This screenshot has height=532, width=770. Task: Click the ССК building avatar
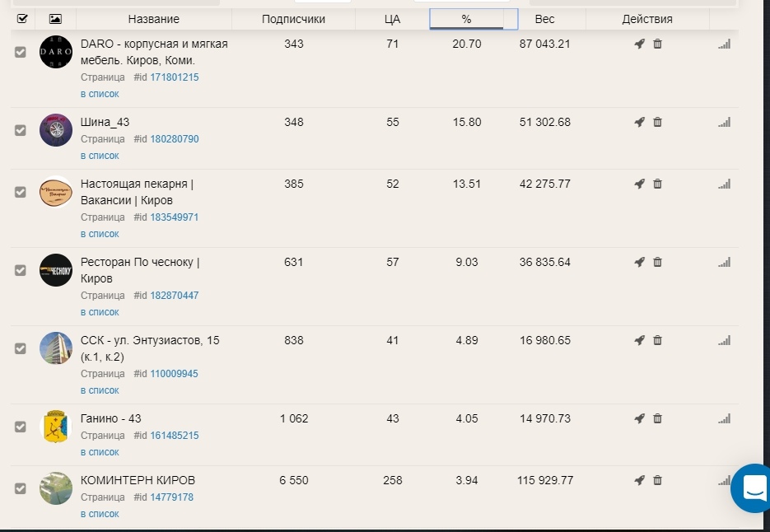tap(56, 348)
